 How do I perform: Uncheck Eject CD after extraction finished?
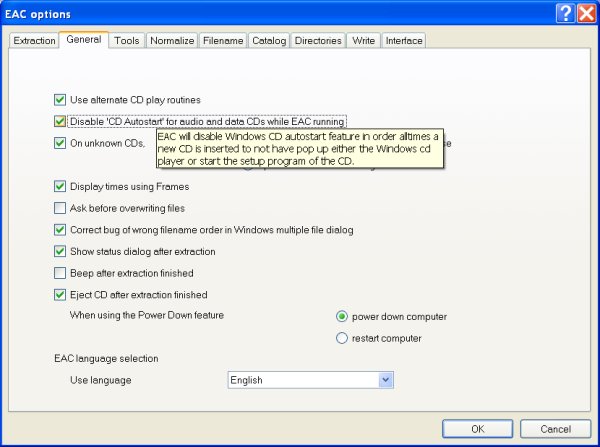pyautogui.click(x=60, y=295)
